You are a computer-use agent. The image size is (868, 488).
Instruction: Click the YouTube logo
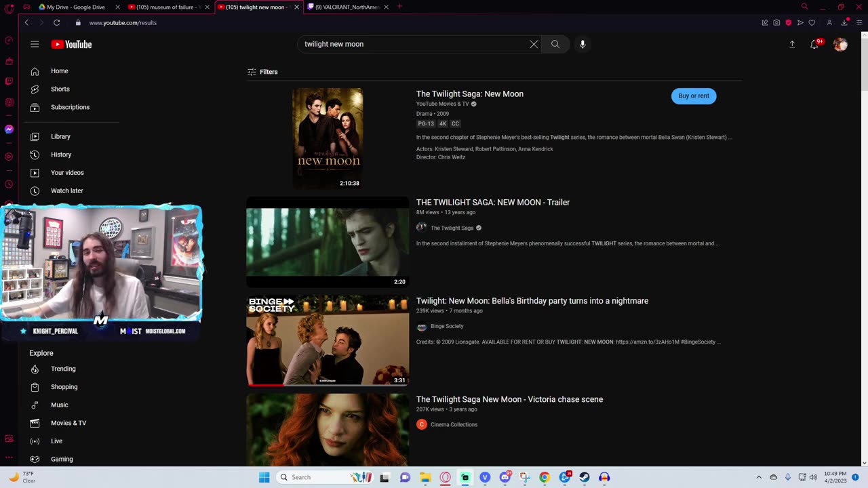pyautogui.click(x=71, y=45)
